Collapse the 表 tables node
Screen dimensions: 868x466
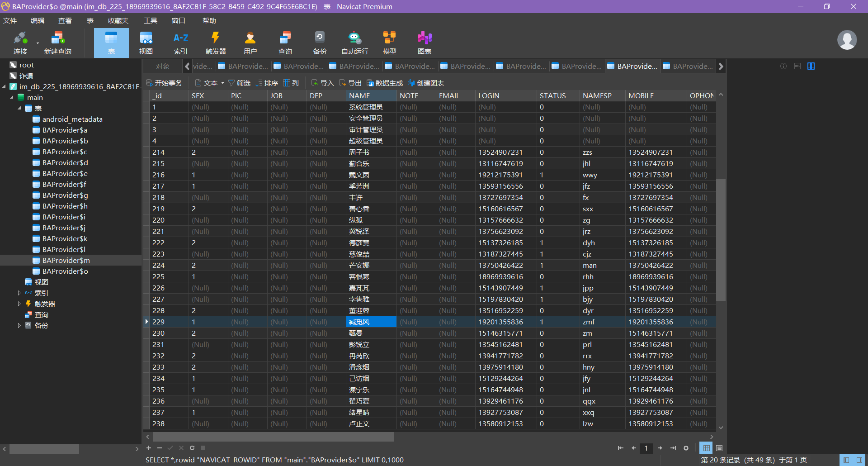tap(19, 108)
